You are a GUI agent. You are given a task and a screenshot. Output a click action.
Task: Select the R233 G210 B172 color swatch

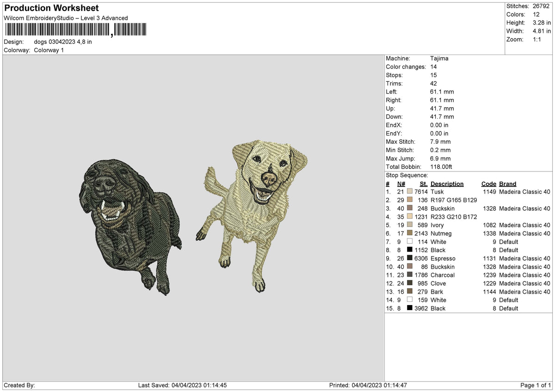pos(410,216)
